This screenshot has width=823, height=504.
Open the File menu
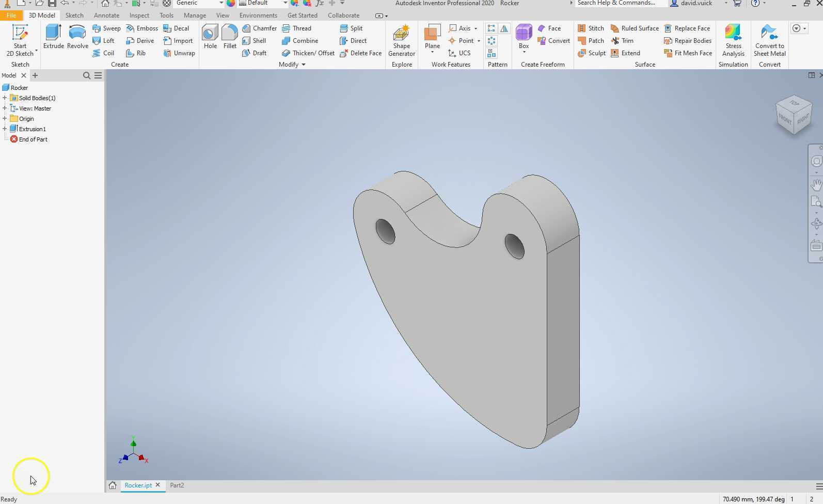(x=11, y=15)
